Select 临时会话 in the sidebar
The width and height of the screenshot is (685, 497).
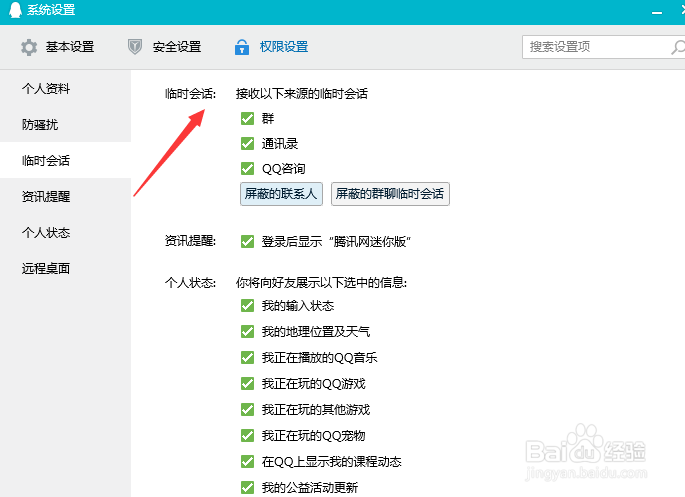click(46, 160)
